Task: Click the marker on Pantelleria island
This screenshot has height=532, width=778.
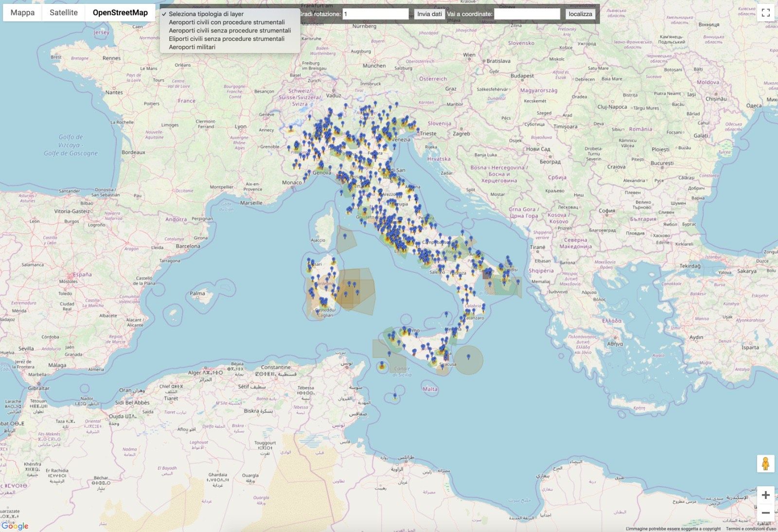Action: coord(382,364)
